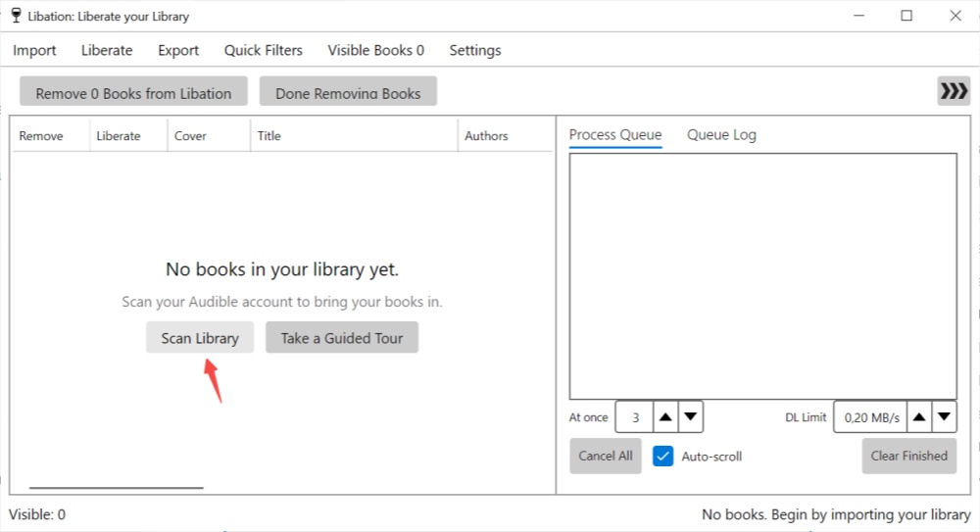This screenshot has height=532, width=980.
Task: Lower the DL Limit using down arrow
Action: 945,417
